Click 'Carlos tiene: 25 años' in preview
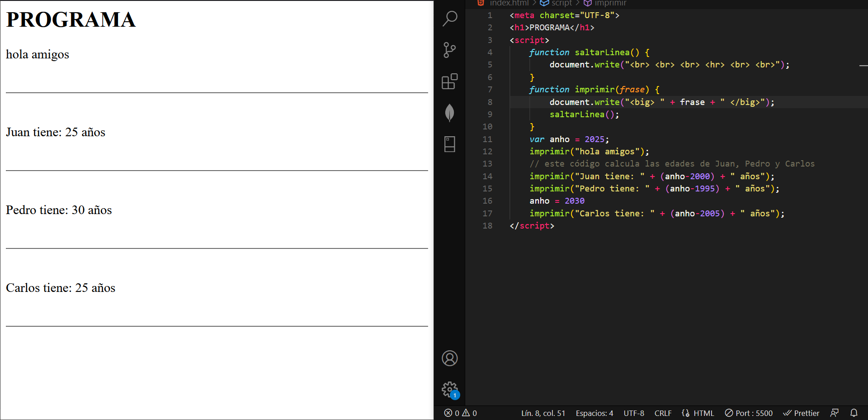 click(x=61, y=288)
